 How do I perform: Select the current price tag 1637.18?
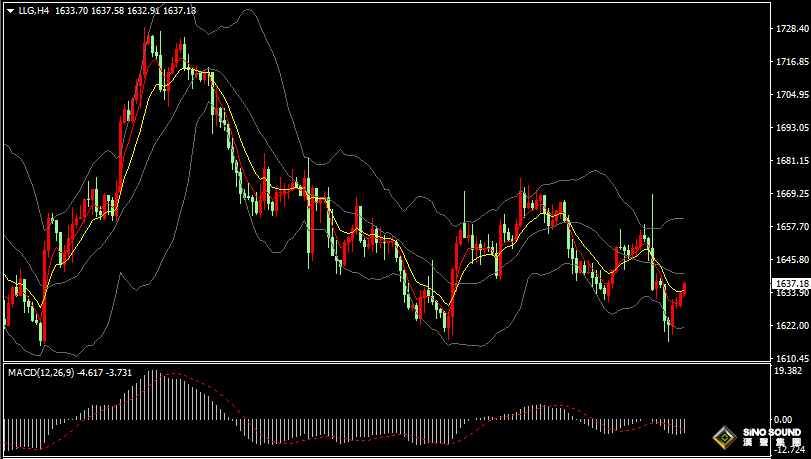(x=791, y=283)
